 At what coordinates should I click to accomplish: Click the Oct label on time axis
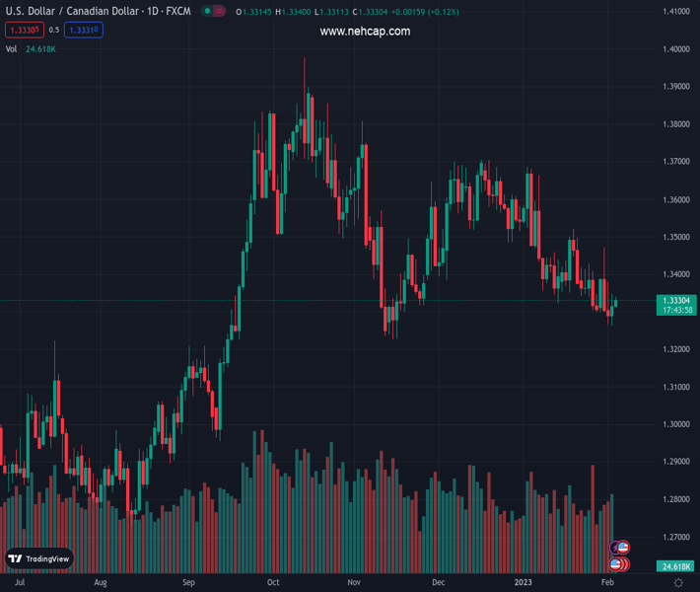[273, 583]
